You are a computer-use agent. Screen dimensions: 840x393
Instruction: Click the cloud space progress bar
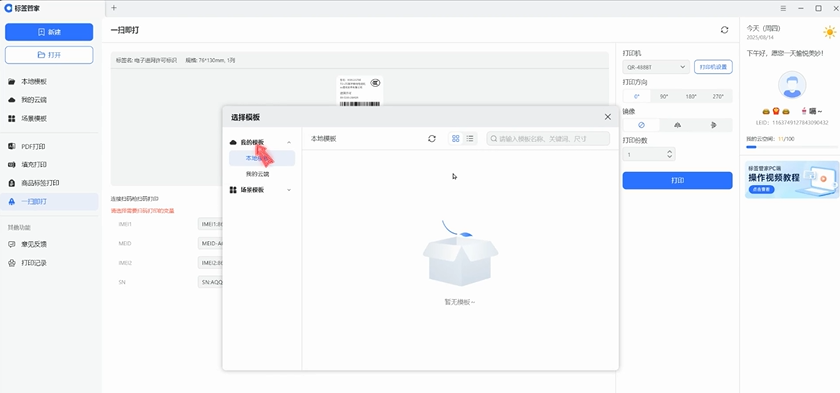click(x=792, y=147)
